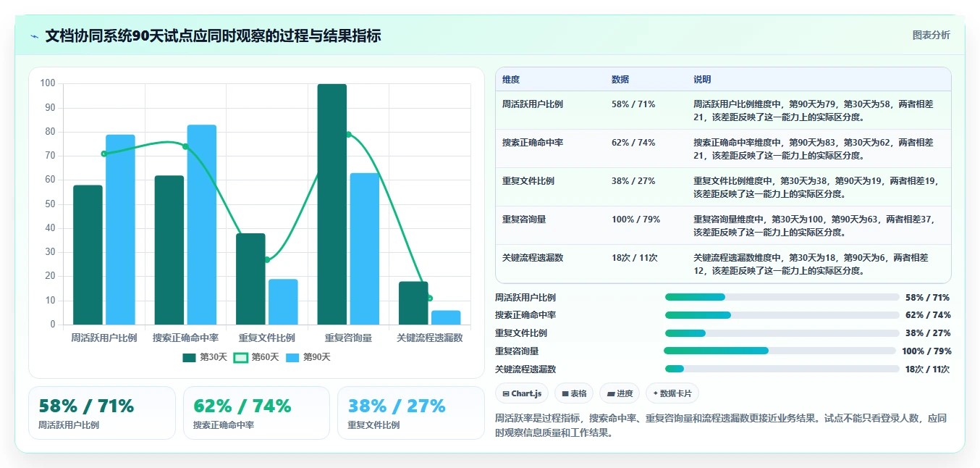Image resolution: width=980 pixels, height=468 pixels.
Task: Click the 第30天 bar for 重复咨询量
Action: [x=332, y=204]
